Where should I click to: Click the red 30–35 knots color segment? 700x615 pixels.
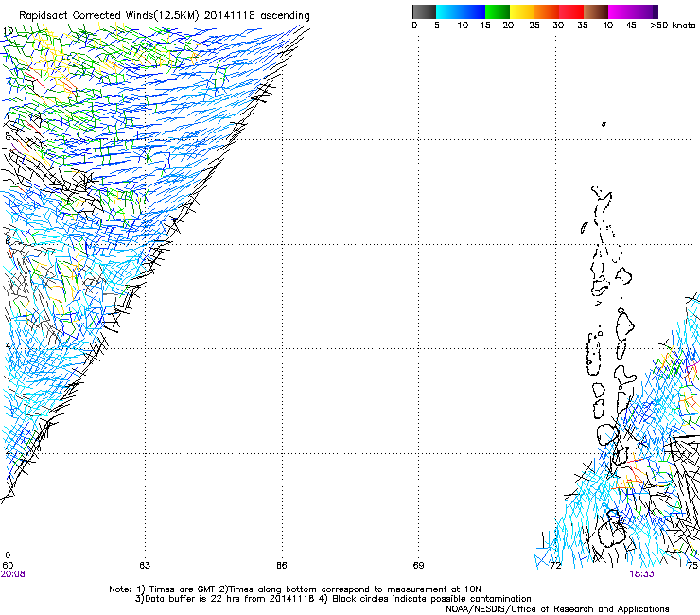pos(571,11)
